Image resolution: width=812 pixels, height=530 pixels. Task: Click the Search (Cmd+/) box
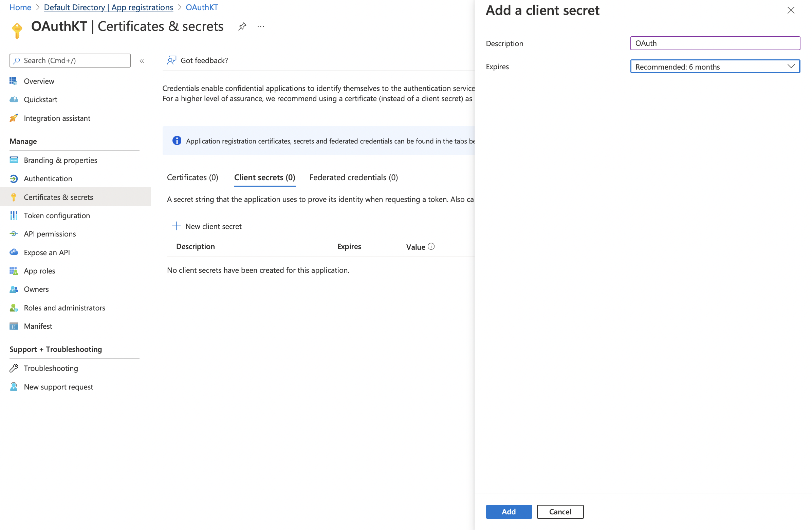click(70, 60)
